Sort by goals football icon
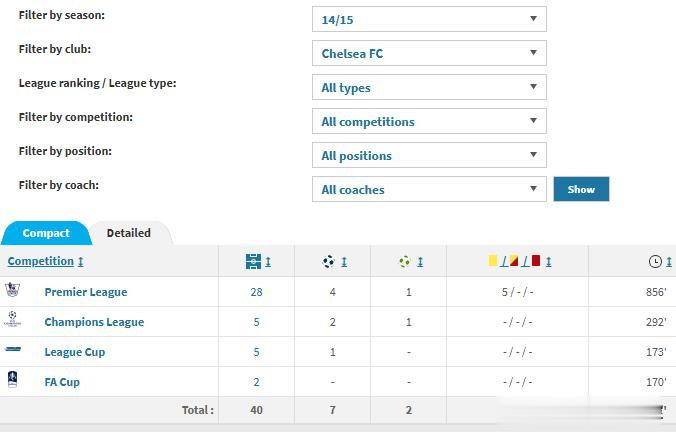The height and width of the screenshot is (432, 676). click(329, 262)
